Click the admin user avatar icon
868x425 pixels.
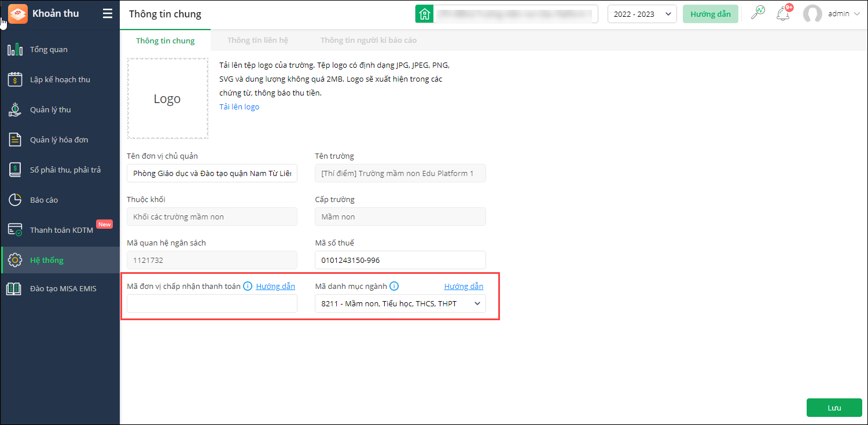point(812,14)
